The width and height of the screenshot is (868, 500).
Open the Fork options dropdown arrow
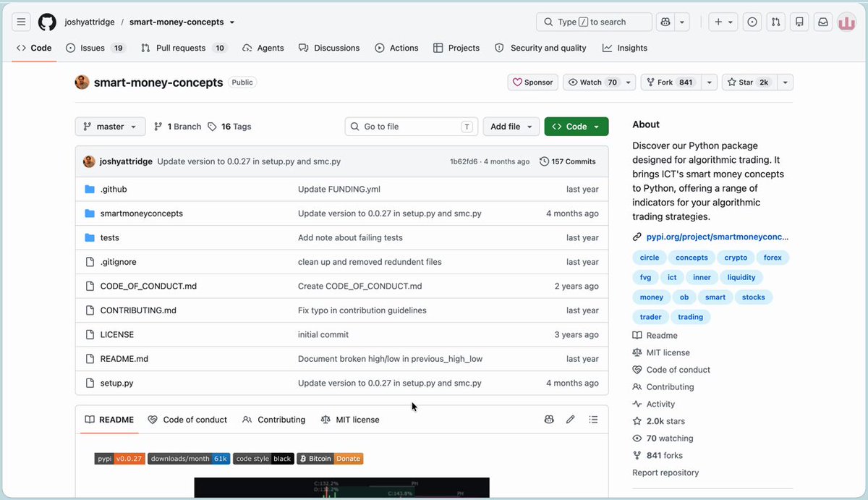[709, 82]
